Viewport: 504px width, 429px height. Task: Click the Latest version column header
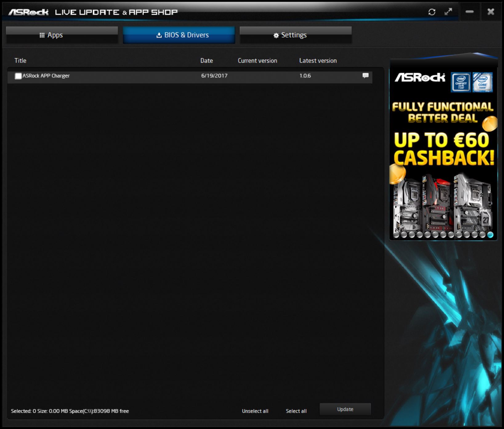(318, 61)
